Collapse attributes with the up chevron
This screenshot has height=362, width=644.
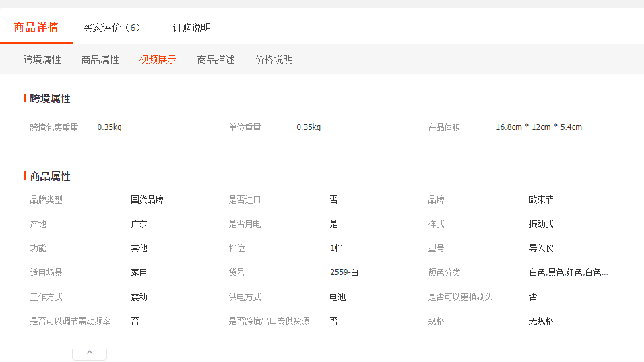coord(90,353)
